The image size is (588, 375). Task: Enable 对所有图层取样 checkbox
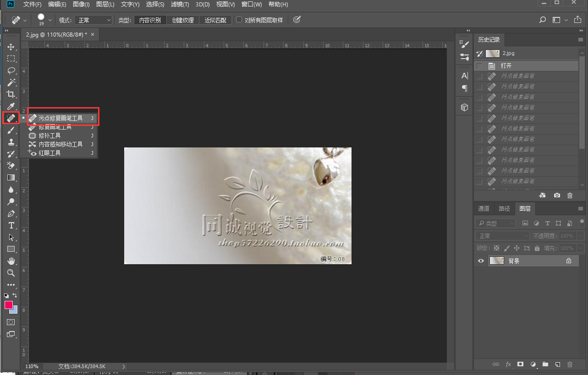[239, 20]
